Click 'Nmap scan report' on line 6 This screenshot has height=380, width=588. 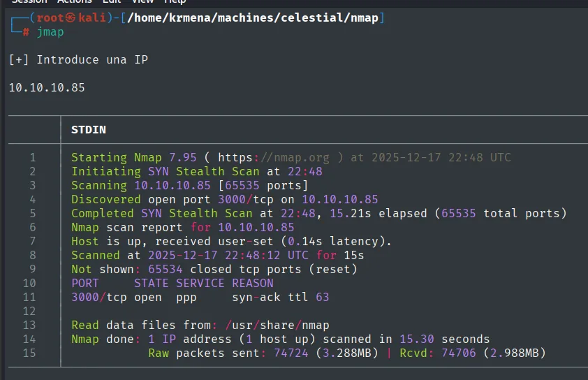click(127, 227)
